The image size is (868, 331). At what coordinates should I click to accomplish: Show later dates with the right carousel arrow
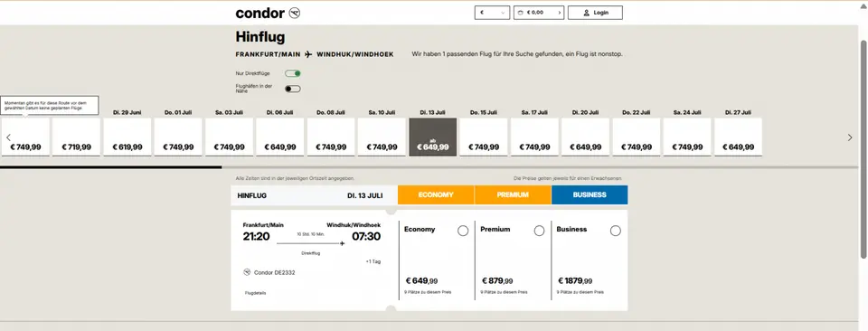click(x=850, y=137)
